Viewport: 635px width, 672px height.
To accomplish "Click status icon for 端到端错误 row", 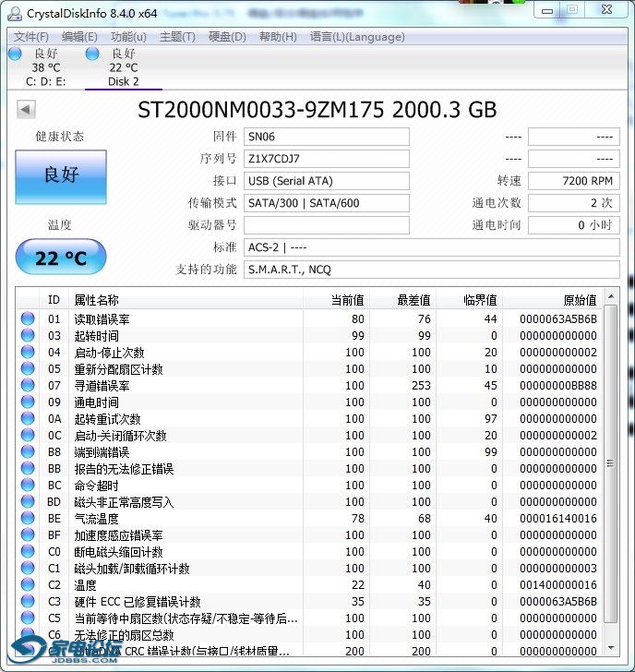I will point(28,451).
